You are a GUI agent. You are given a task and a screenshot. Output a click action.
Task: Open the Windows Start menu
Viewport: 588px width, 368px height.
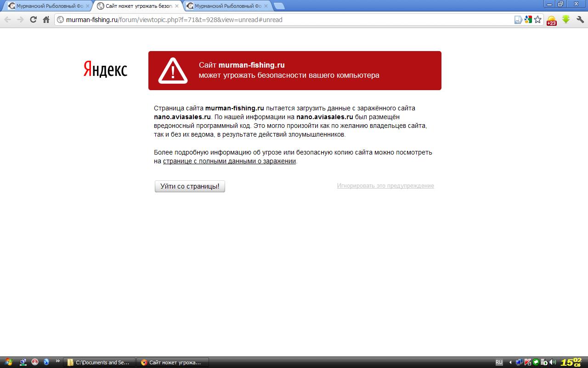coord(9,362)
